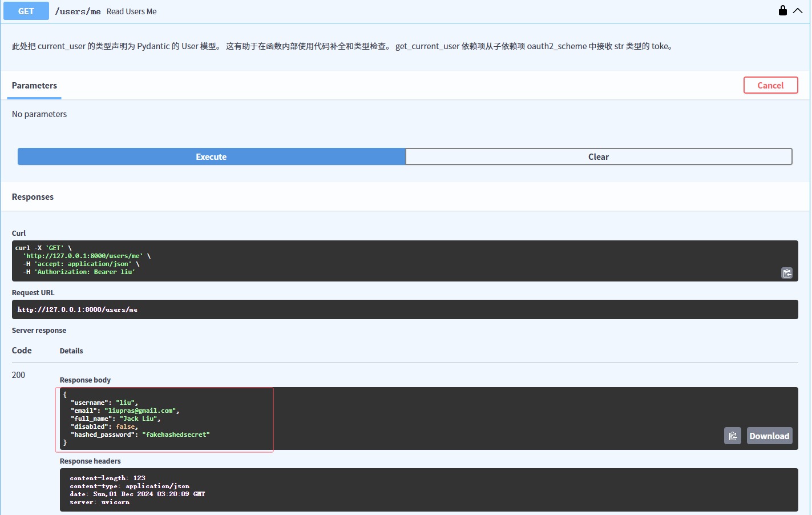812x515 pixels.
Task: Collapse the /users/me operation panel
Action: [x=798, y=10]
